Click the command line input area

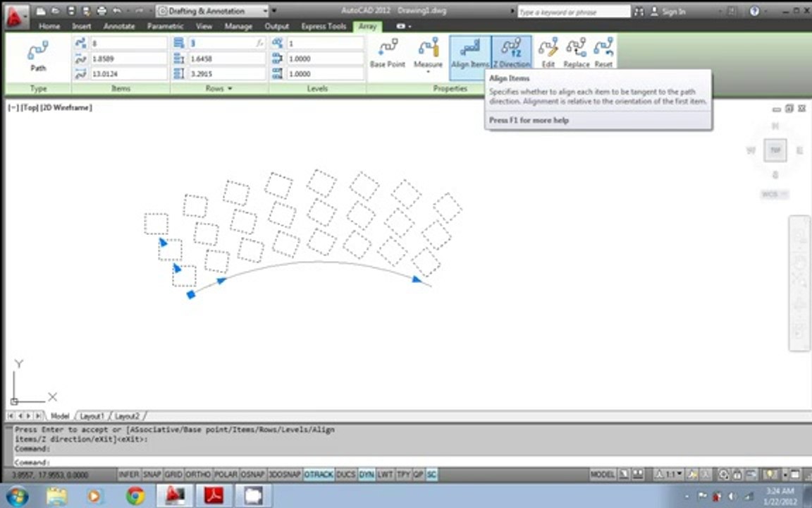(409, 462)
